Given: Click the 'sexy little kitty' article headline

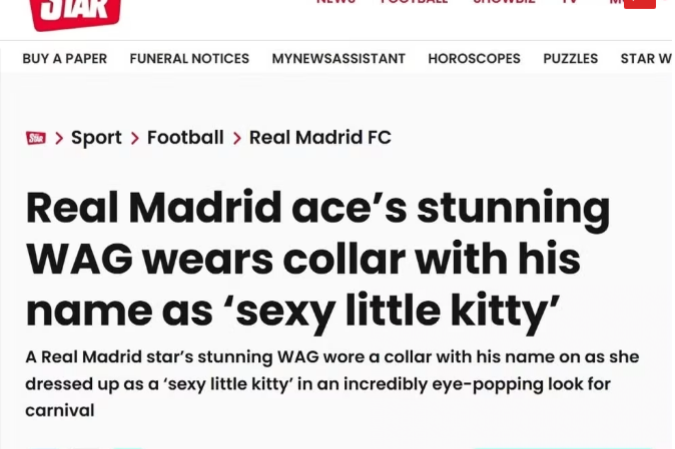Looking at the screenshot, I should [x=317, y=258].
